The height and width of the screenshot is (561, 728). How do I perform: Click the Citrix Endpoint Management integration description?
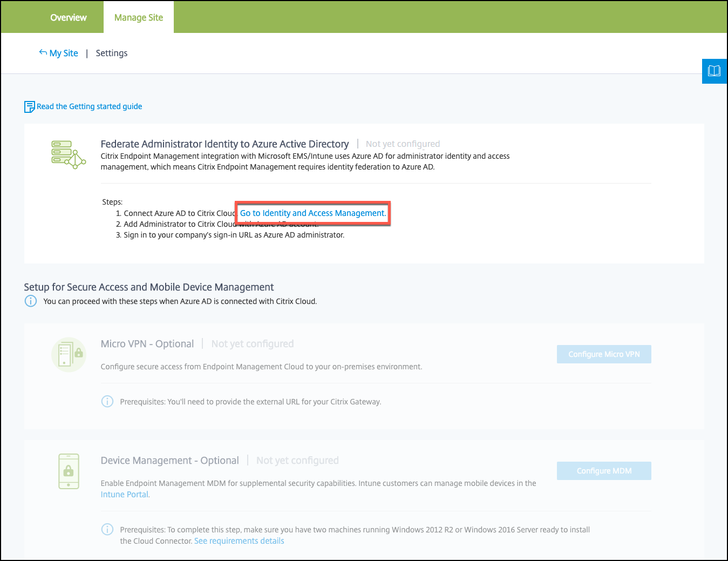(x=305, y=161)
